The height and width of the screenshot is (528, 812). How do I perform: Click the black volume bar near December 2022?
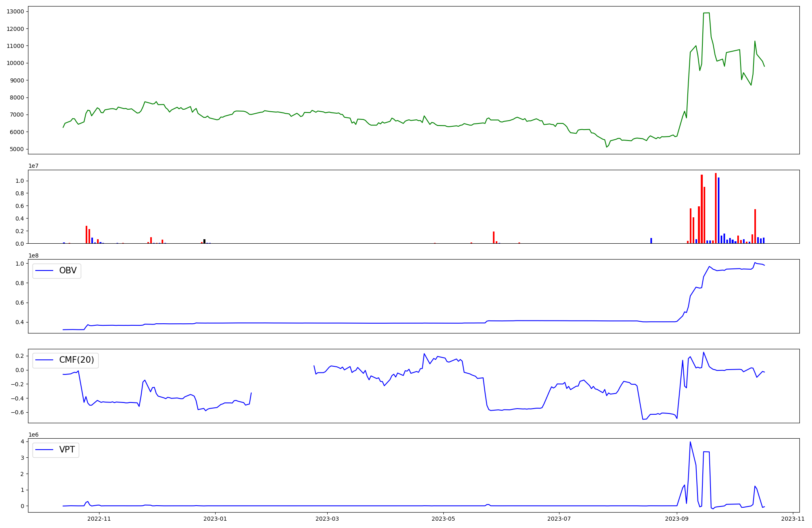tap(205, 241)
